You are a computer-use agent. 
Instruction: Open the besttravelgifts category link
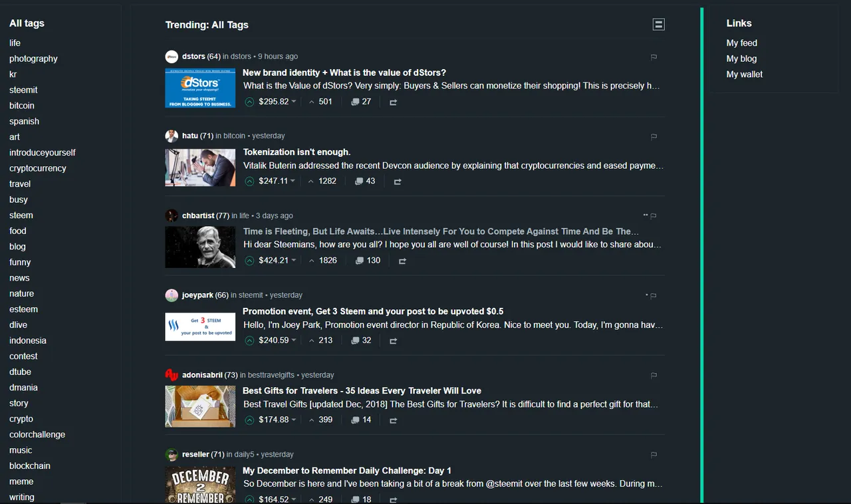click(x=271, y=375)
